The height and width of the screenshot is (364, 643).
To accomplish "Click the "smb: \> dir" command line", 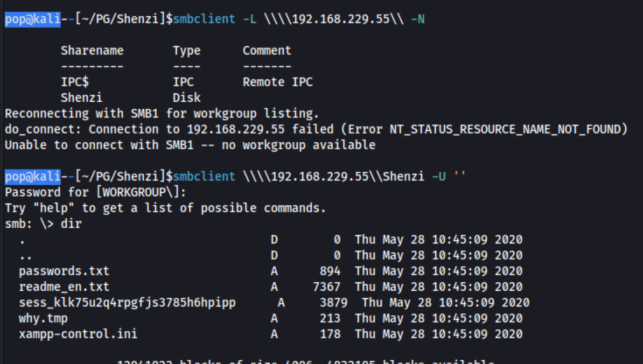I will coord(43,224).
